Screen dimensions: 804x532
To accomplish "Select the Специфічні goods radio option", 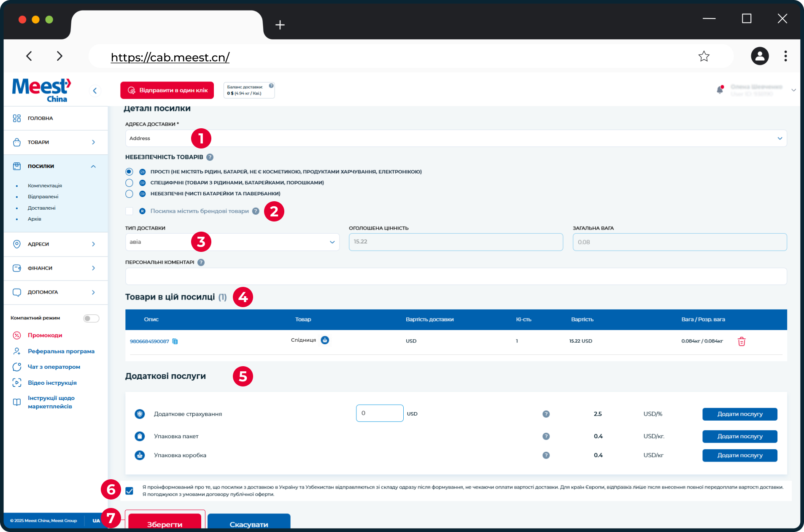I will [x=129, y=183].
